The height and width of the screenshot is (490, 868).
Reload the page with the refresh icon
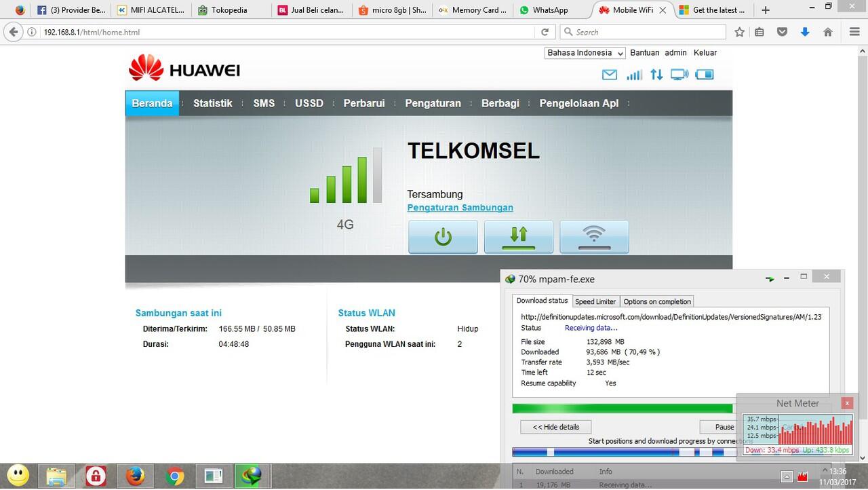click(x=545, y=32)
